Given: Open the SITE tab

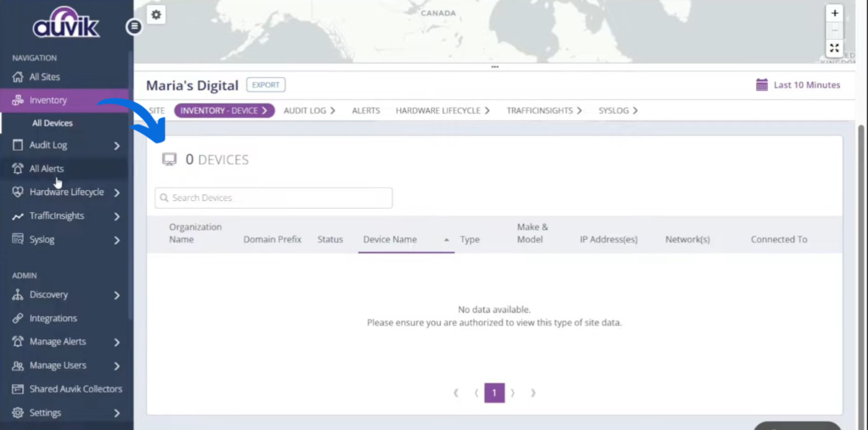Looking at the screenshot, I should click(x=157, y=110).
